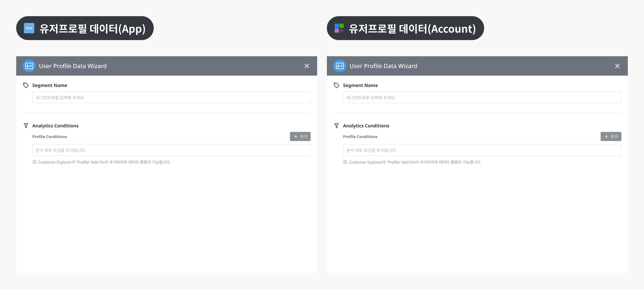Click the info icon before Customer Explorer note in App panel
Screen dimensions: 644x289
[34, 162]
